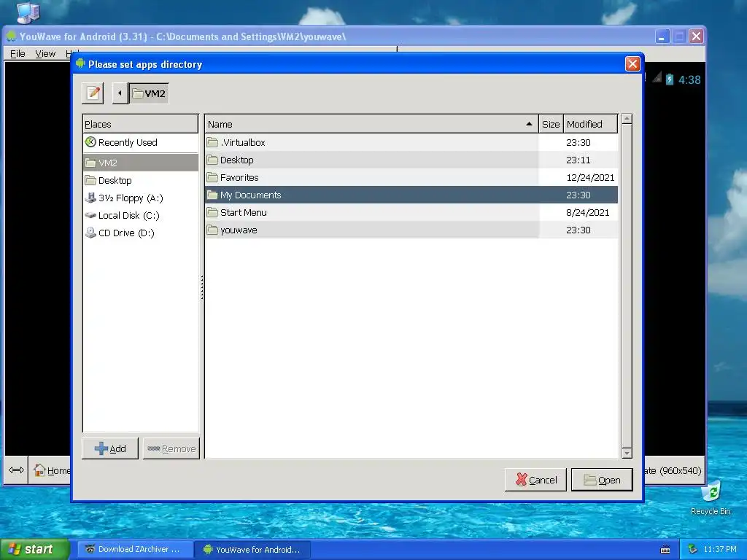The width and height of the screenshot is (747, 560).
Task: Click the Android clock 4:38
Action: [689, 80]
